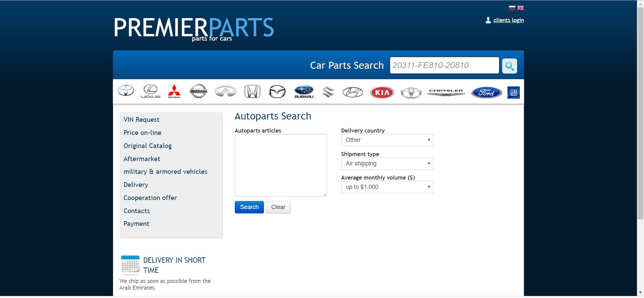
Task: Open Average monthly volume dropdown
Action: (x=387, y=187)
